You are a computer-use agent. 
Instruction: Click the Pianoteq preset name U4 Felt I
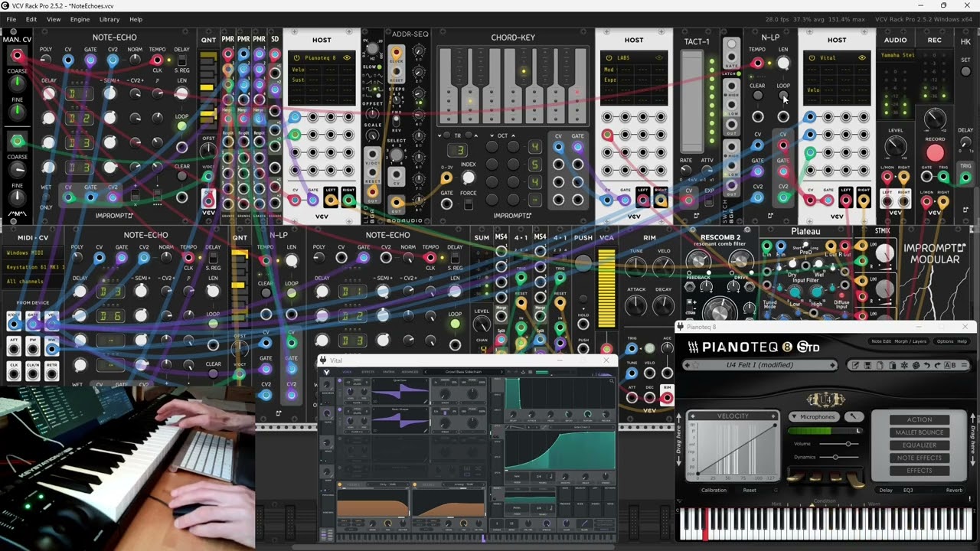[760, 365]
